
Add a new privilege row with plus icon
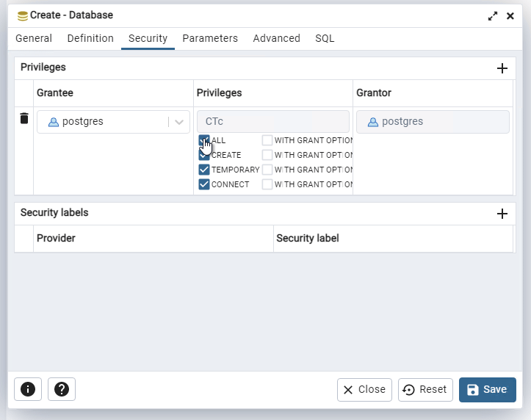pos(502,68)
